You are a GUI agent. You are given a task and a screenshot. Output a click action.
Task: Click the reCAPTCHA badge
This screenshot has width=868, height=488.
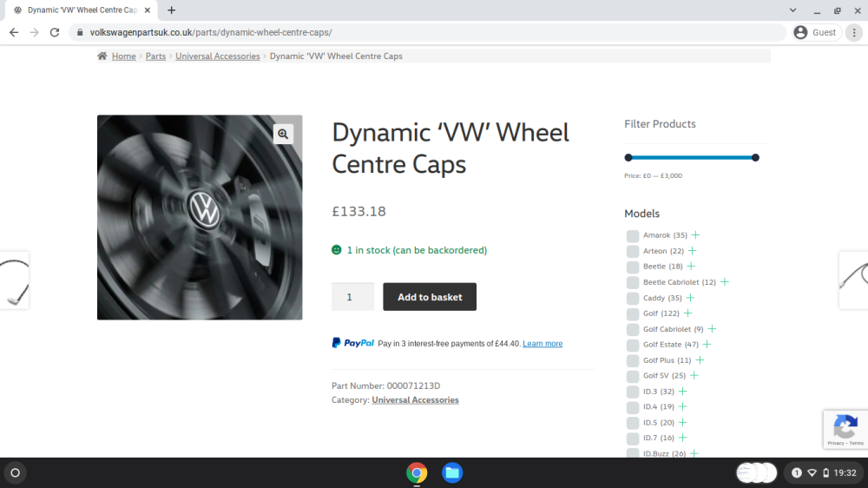click(845, 429)
